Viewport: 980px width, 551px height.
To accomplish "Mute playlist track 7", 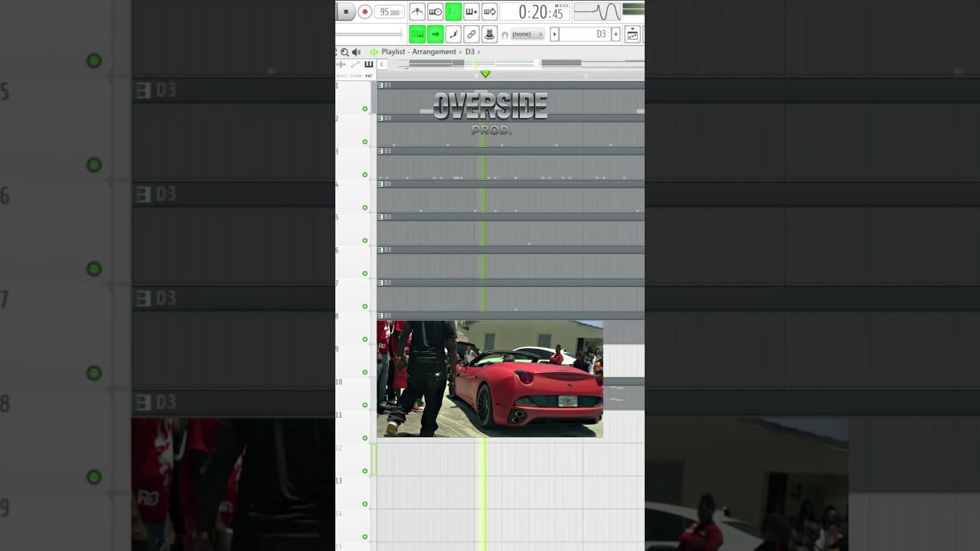I will pyautogui.click(x=365, y=306).
